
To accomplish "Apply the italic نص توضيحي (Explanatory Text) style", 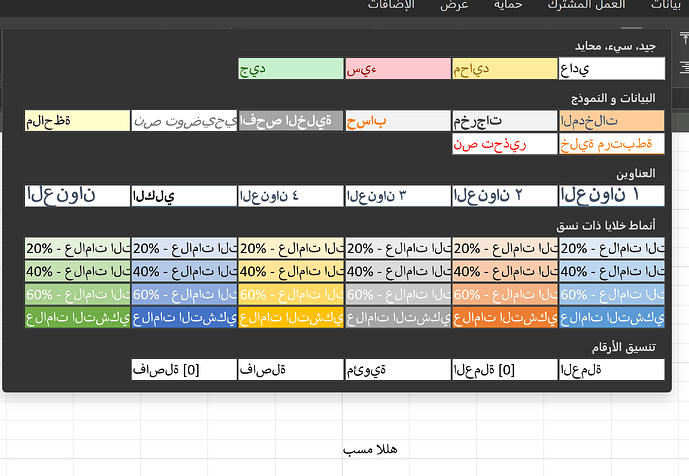I will pyautogui.click(x=184, y=120).
